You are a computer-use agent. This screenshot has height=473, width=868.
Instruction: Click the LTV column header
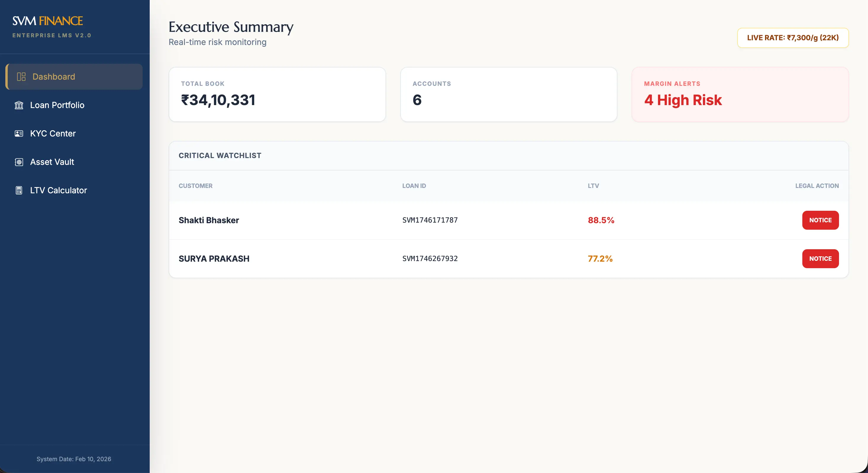click(593, 186)
